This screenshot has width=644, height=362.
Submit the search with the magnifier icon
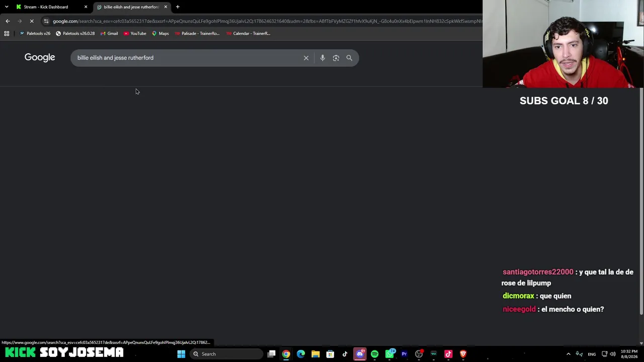349,58
